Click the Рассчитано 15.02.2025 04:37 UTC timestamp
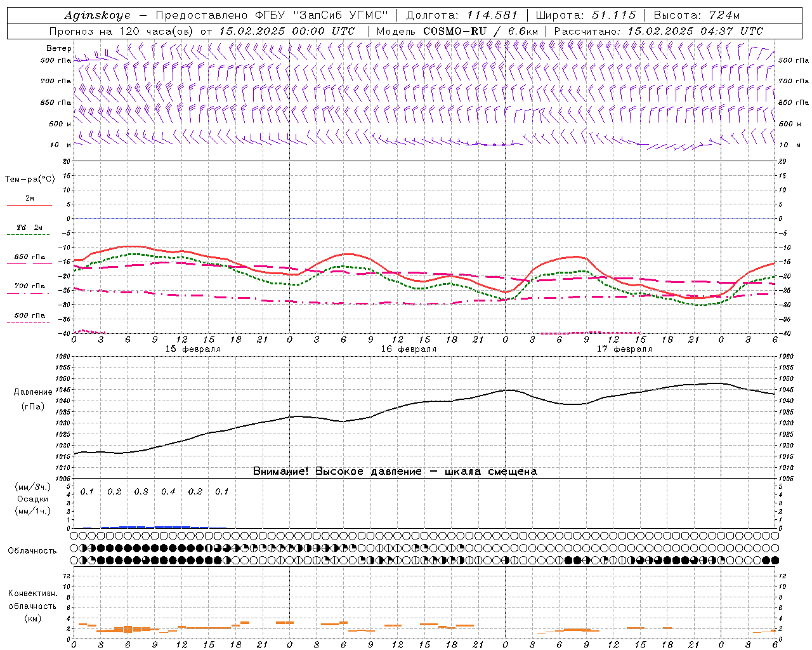This screenshot has height=650, width=812. coord(658,31)
